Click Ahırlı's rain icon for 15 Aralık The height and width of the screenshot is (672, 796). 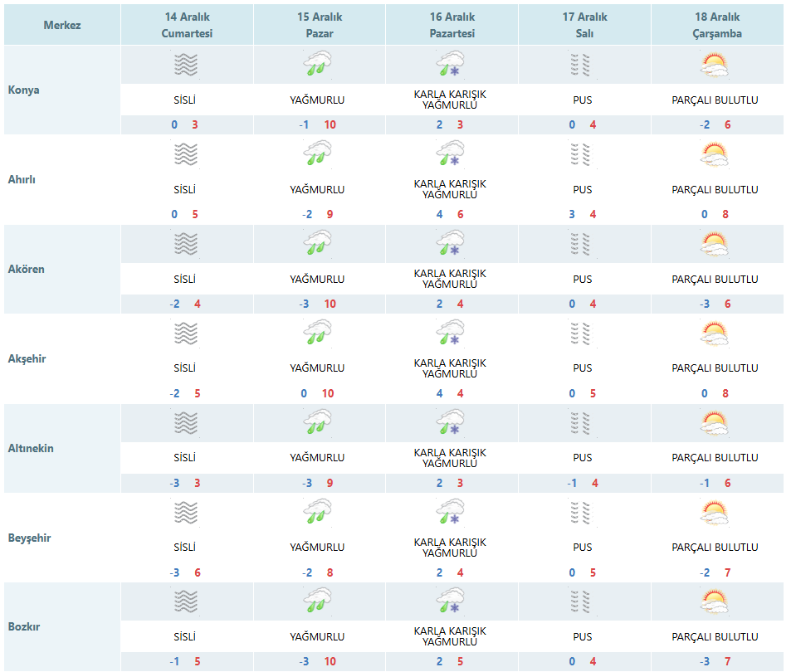click(x=318, y=154)
